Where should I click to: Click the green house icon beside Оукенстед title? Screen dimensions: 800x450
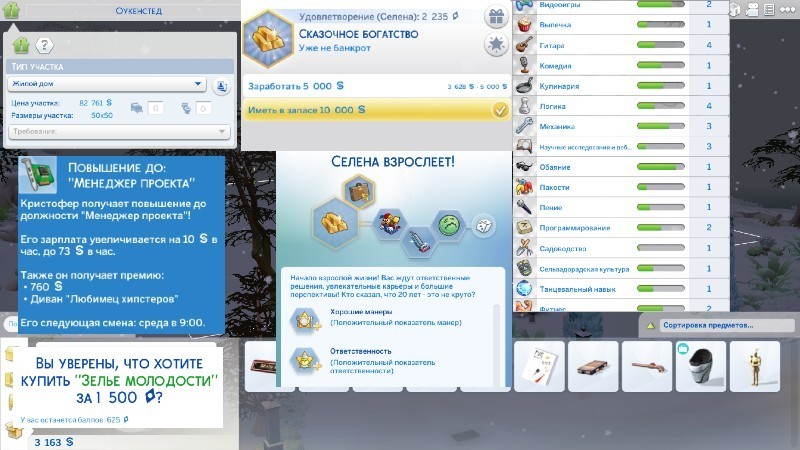click(11, 10)
